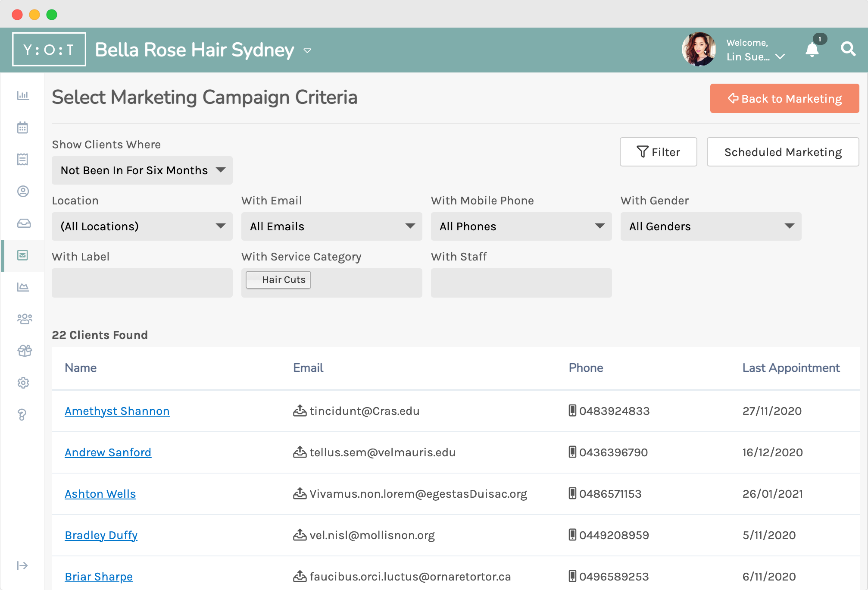868x590 pixels.
Task: Open Amethyst Shannon's client record
Action: point(117,411)
